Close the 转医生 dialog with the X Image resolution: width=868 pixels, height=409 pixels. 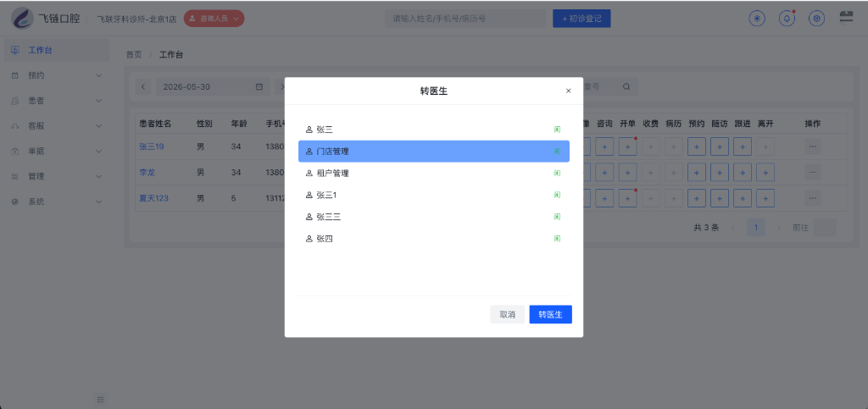coord(568,91)
